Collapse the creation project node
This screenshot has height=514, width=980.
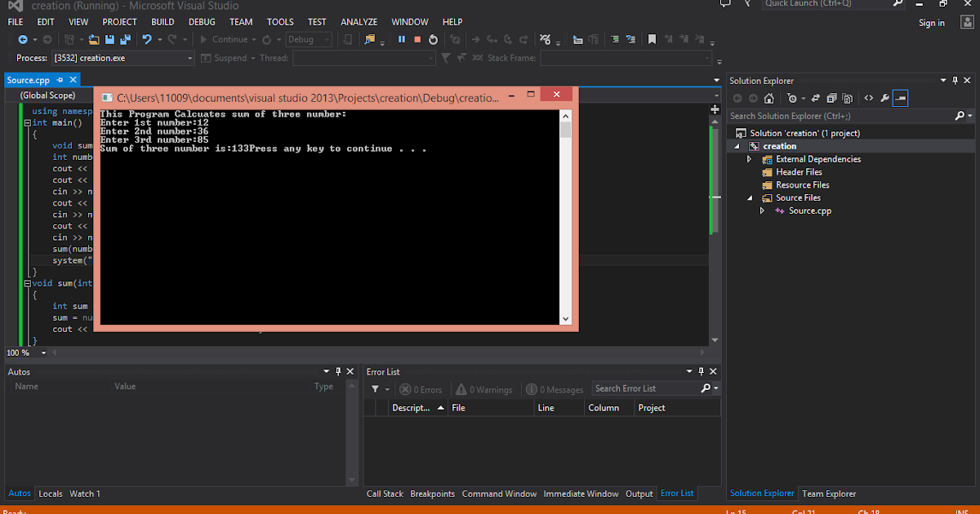[x=737, y=146]
